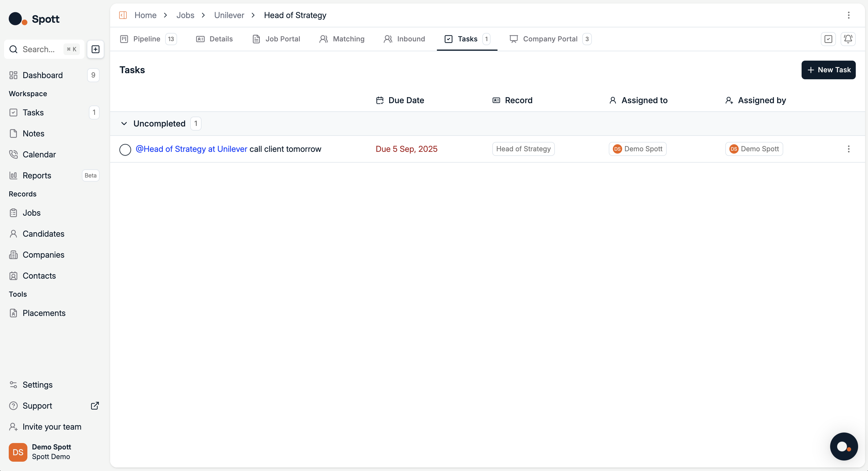Click Demo Spott in Assigned by column
This screenshot has height=471, width=868.
[754, 149]
